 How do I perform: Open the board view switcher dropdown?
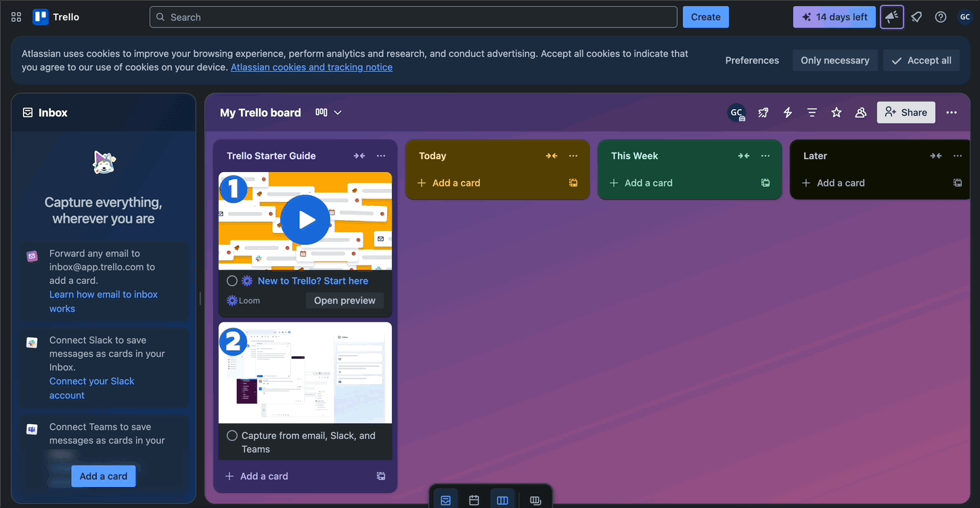[329, 112]
